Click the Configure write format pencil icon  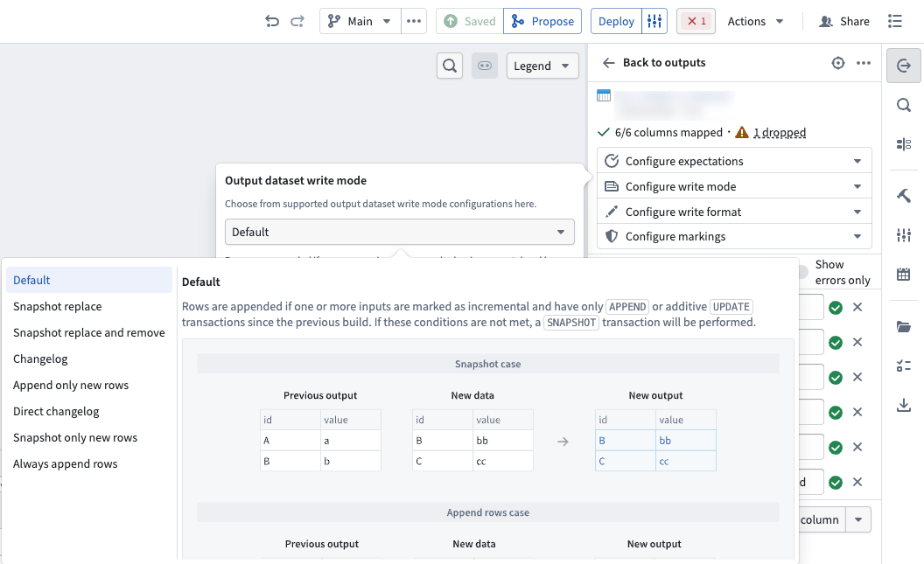click(x=612, y=212)
